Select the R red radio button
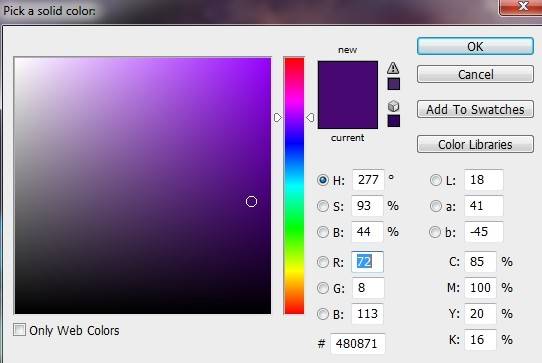The width and height of the screenshot is (542, 363). tap(323, 262)
